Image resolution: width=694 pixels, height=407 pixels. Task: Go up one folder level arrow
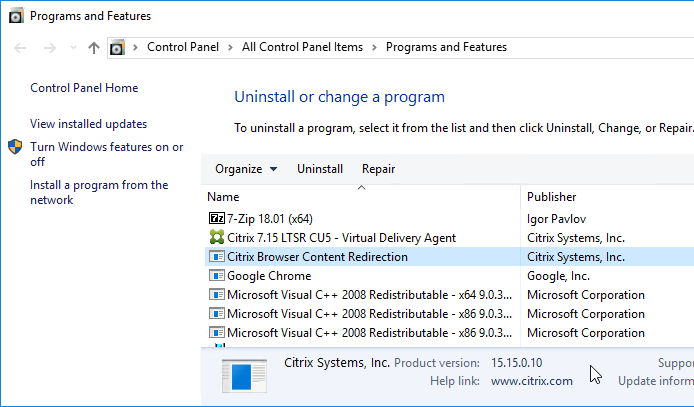coord(93,47)
